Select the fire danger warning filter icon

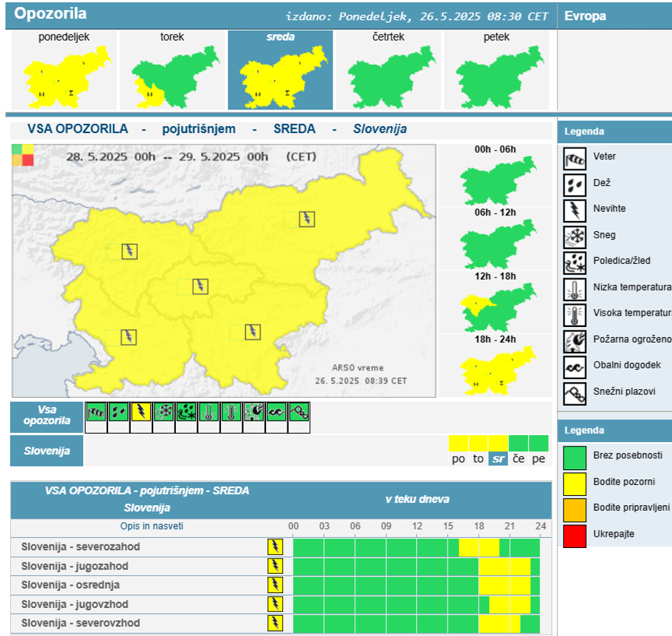(x=254, y=412)
